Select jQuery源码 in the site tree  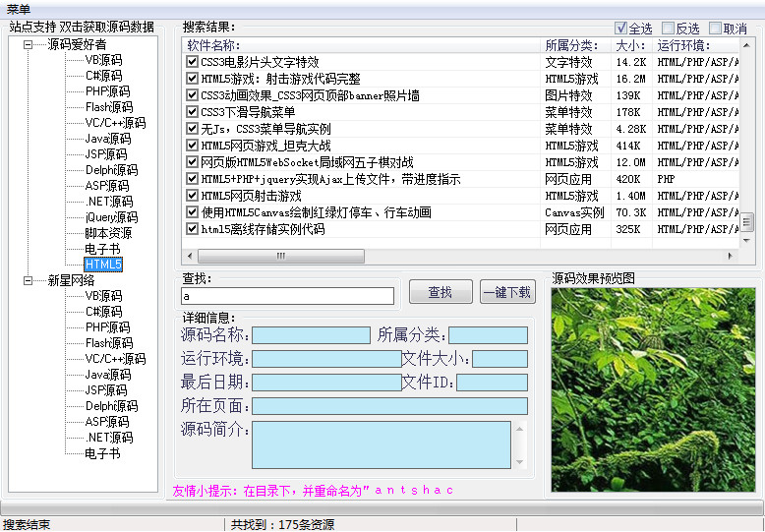tap(111, 217)
